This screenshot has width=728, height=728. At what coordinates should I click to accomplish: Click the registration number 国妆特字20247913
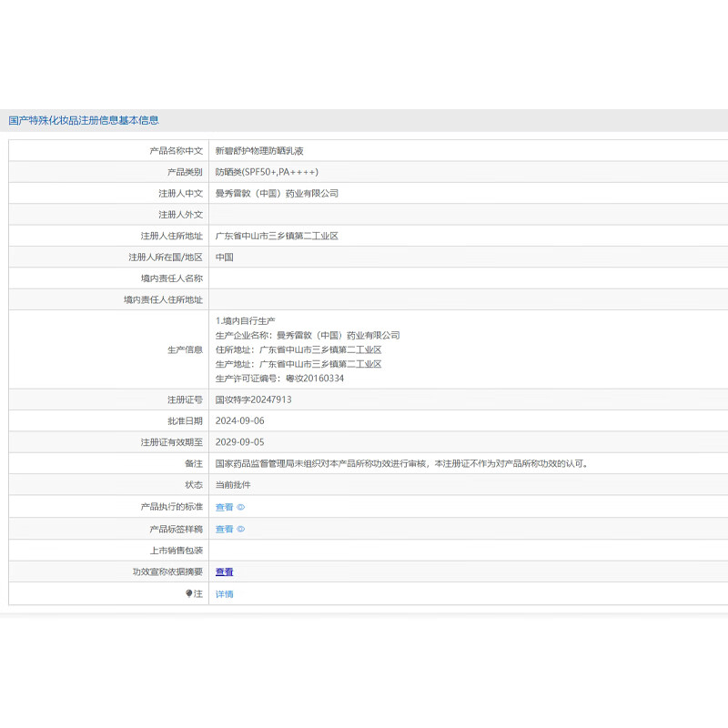[x=253, y=399]
